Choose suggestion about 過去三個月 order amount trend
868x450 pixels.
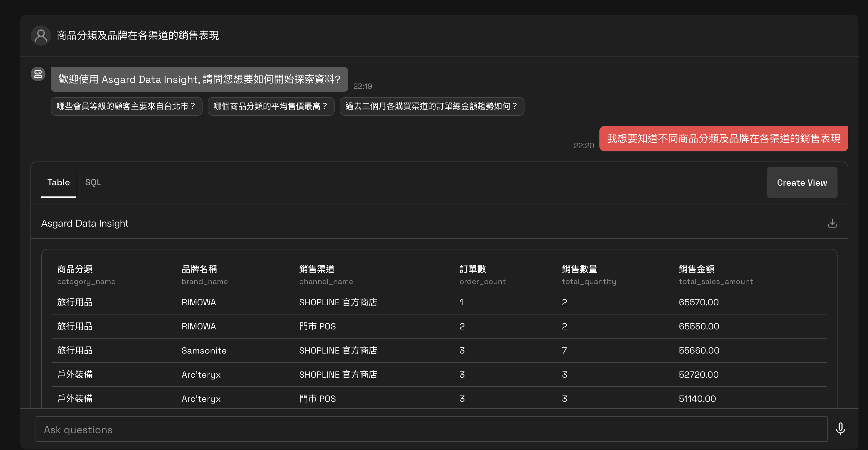[432, 106]
